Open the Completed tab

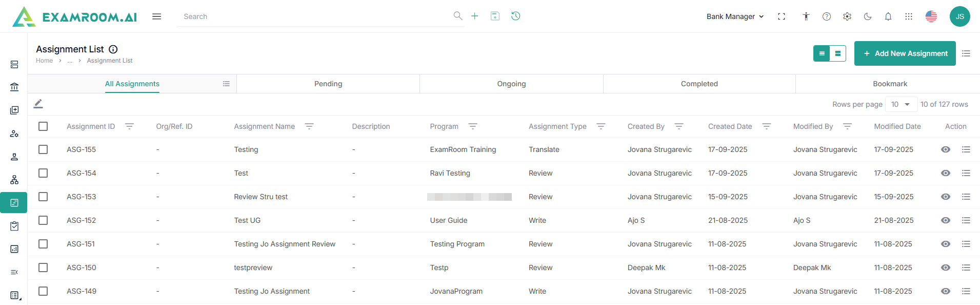coord(699,84)
